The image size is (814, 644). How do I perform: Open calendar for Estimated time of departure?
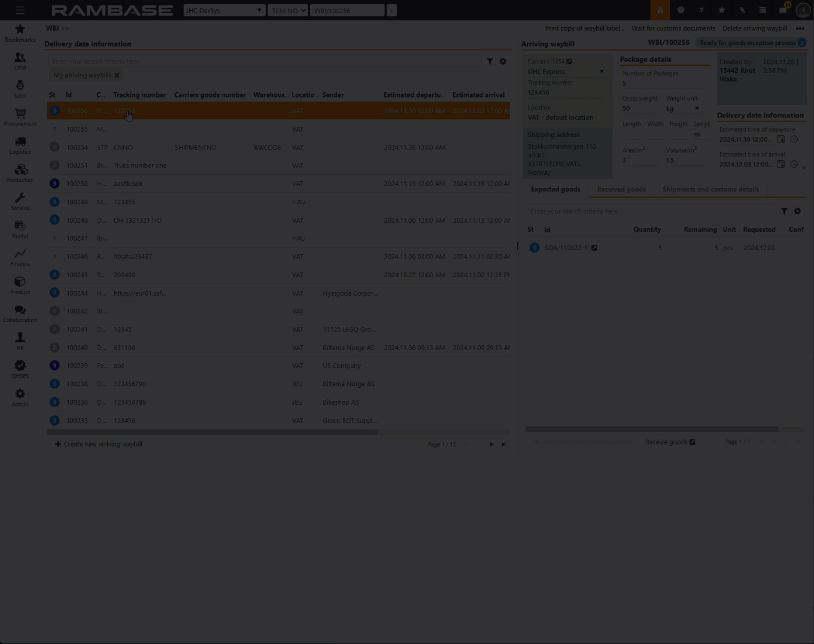click(780, 139)
